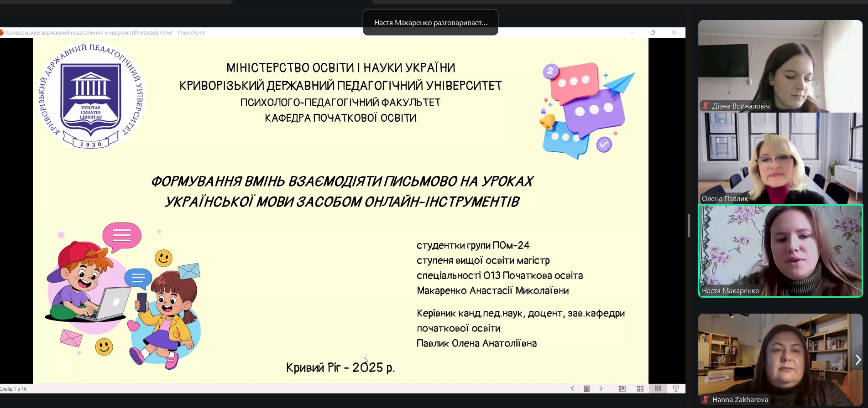This screenshot has height=408, width=868.
Task: Start Slide Show from status bar icon
Action: coord(676,389)
